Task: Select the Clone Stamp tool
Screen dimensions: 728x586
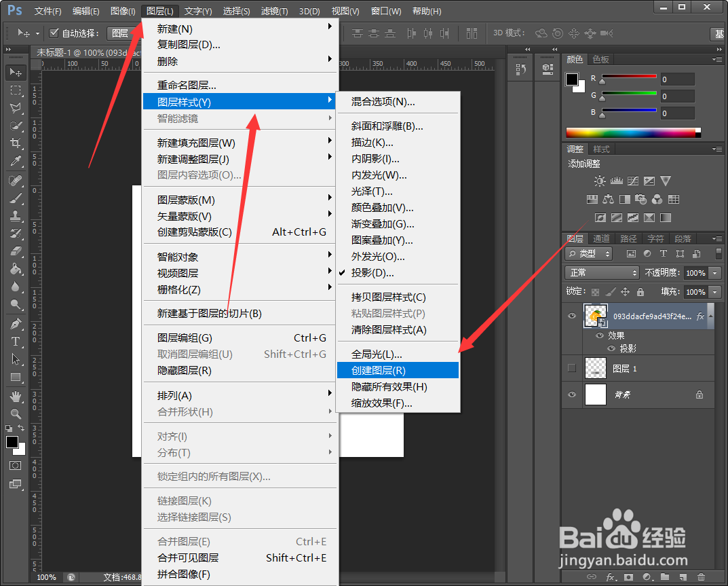Action: pyautogui.click(x=16, y=216)
